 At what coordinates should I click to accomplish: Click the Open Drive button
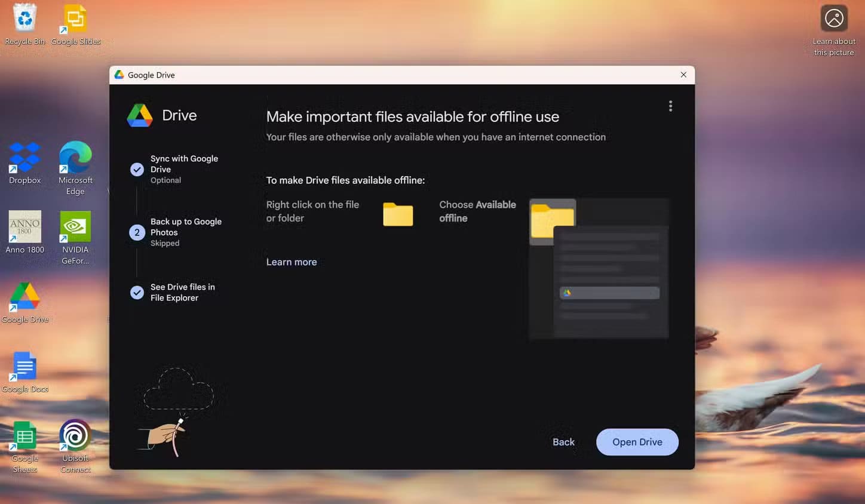pyautogui.click(x=637, y=442)
